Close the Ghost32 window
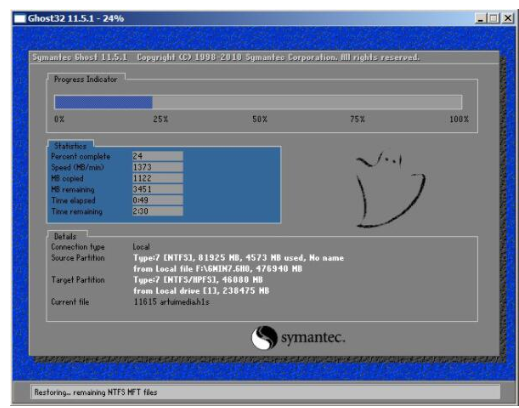Image resolution: width=519 pixels, height=408 pixels. [508, 18]
